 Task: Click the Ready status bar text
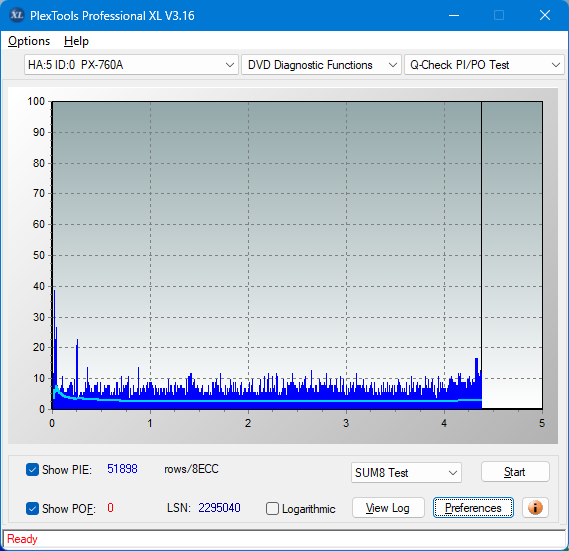[22, 539]
